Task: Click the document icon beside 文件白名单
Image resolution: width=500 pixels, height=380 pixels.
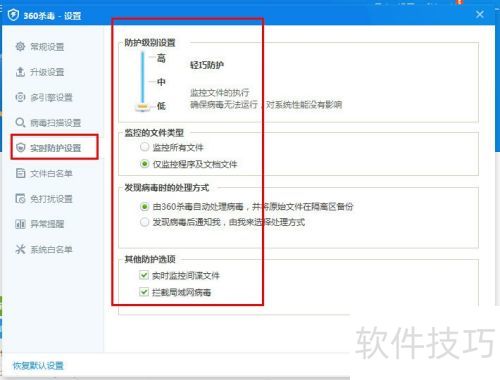Action: click(x=20, y=173)
